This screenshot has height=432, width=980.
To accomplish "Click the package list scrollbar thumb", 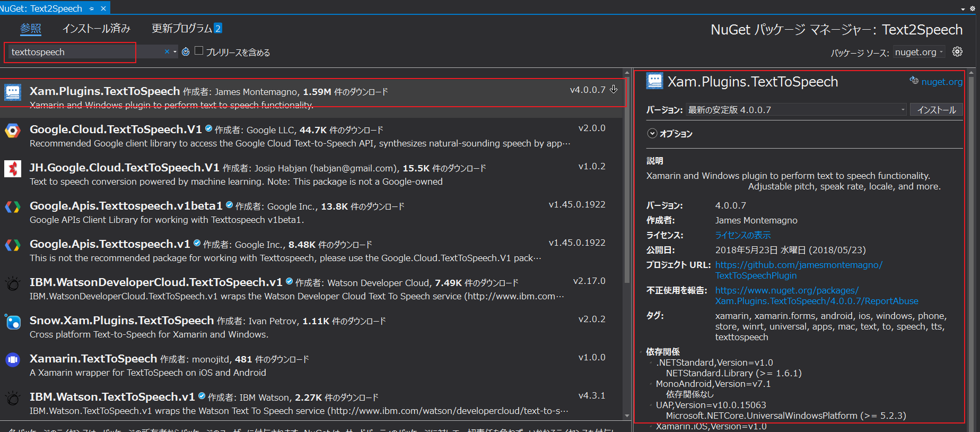I will tap(627, 180).
